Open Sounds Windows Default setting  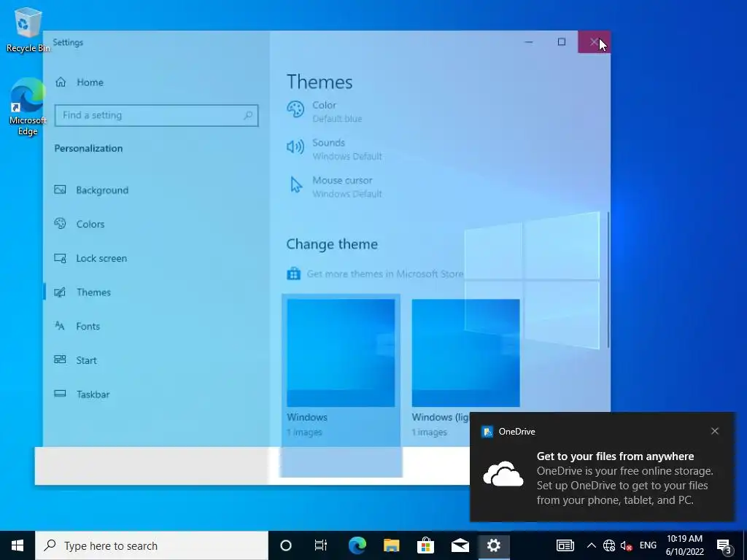334,149
